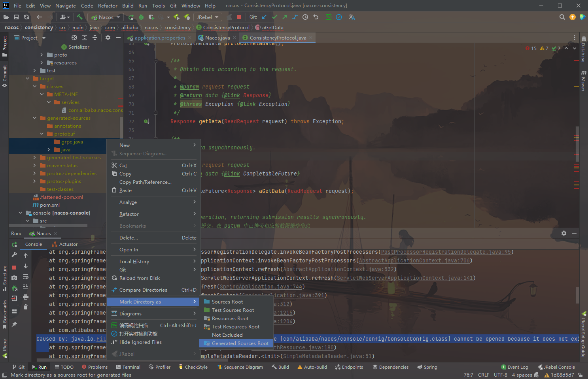Screen dimensions: 588x379
Task: Rerun Nacos in the Run panel
Action: click(x=14, y=245)
